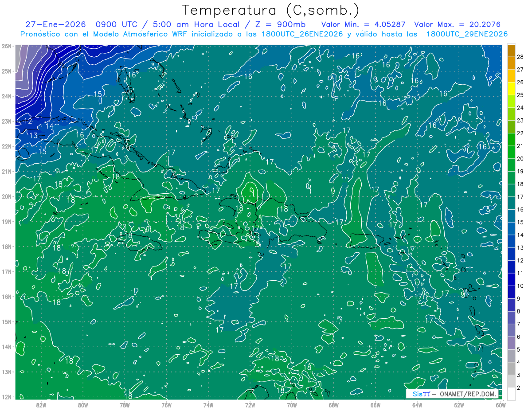532x411 pixels.
Task: Click legend value 2
Action: (519, 388)
